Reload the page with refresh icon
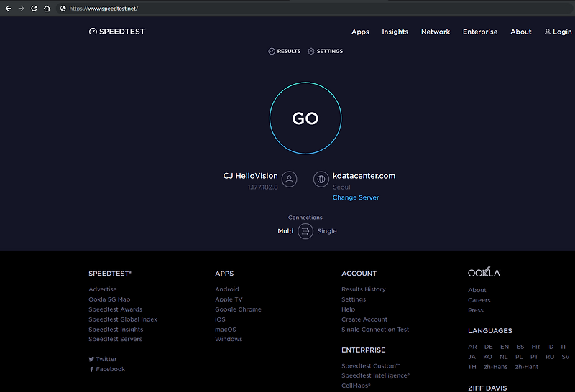This screenshot has width=575, height=392. click(34, 9)
